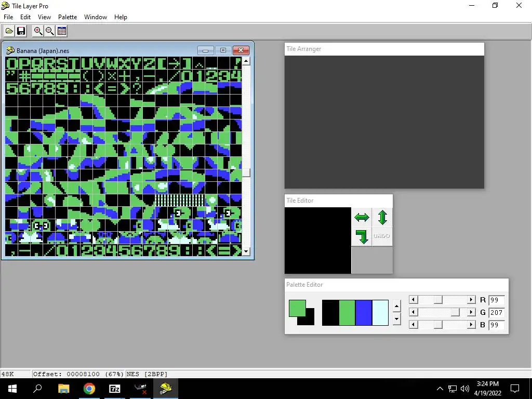Click the 'Offset: 00008100 (67%)' status text
The image size is (532, 399).
pyautogui.click(x=78, y=374)
